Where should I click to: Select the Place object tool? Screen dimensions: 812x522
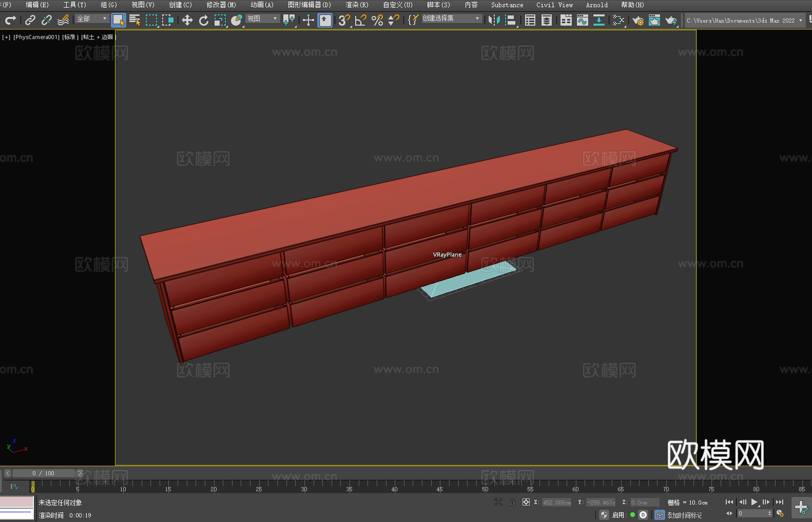(237, 20)
